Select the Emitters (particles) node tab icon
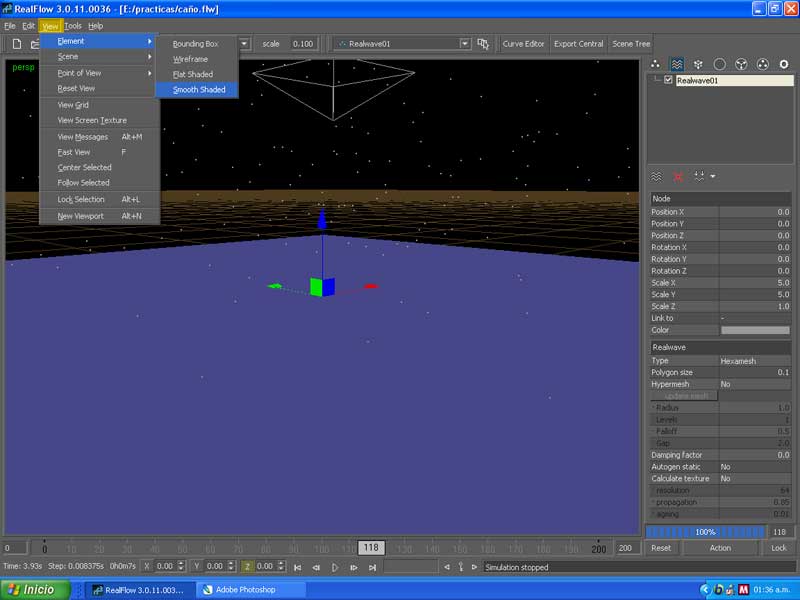 tap(655, 64)
